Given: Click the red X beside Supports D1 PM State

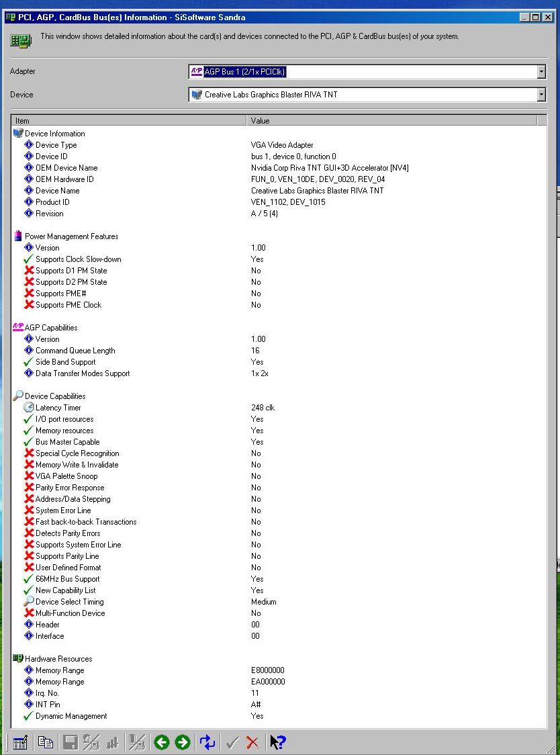Looking at the screenshot, I should 29,270.
